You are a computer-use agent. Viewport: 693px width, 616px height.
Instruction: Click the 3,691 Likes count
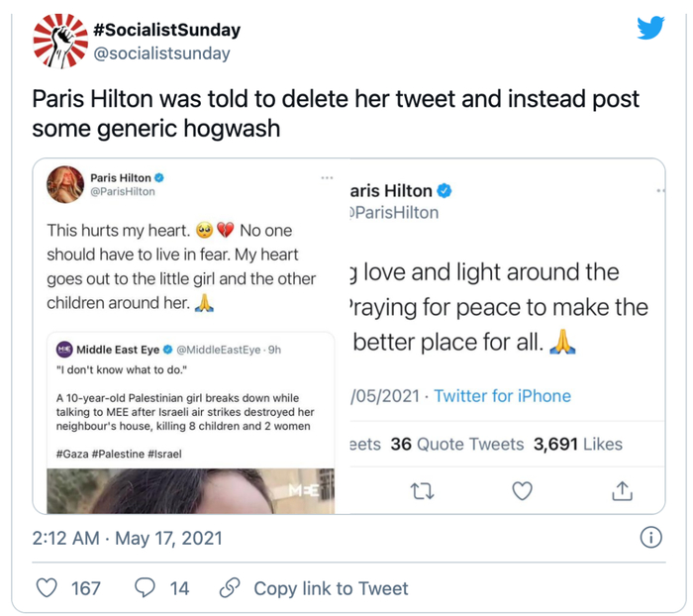point(578,445)
